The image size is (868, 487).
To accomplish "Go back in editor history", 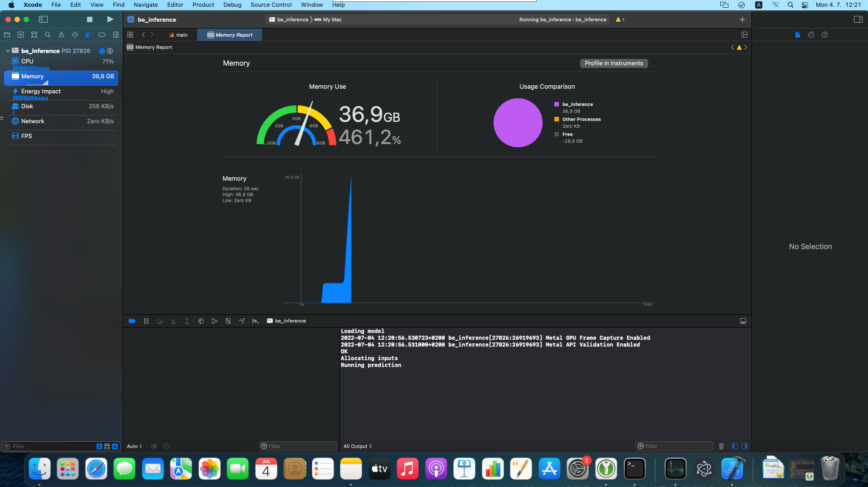I will tap(143, 35).
